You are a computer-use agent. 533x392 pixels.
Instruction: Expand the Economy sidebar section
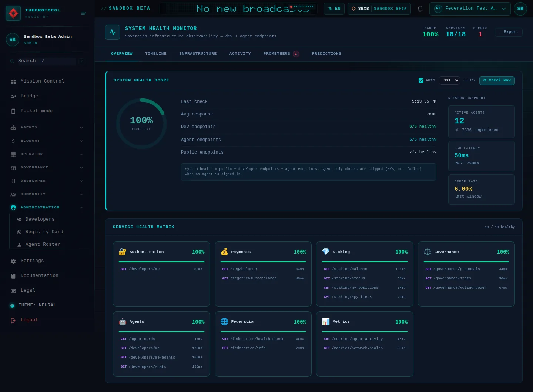[47, 141]
